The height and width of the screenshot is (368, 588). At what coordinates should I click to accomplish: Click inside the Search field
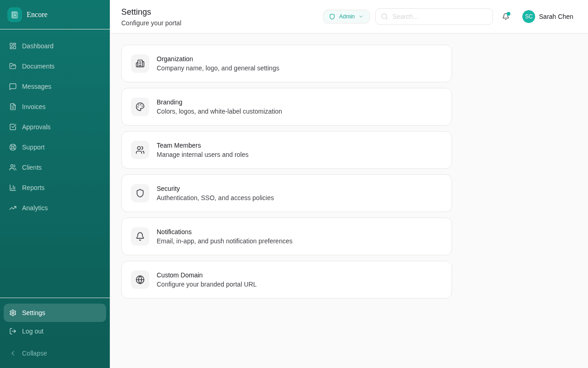coord(434,17)
